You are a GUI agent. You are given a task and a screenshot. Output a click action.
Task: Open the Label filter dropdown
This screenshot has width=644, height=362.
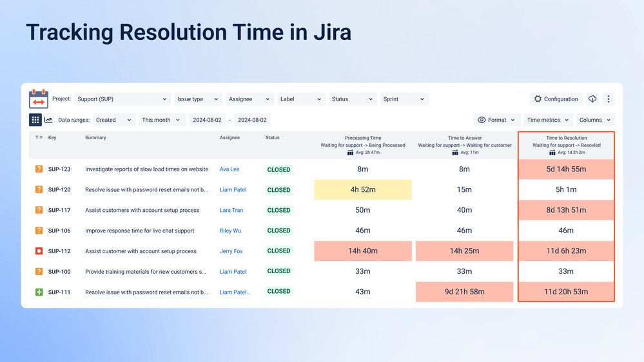(301, 99)
